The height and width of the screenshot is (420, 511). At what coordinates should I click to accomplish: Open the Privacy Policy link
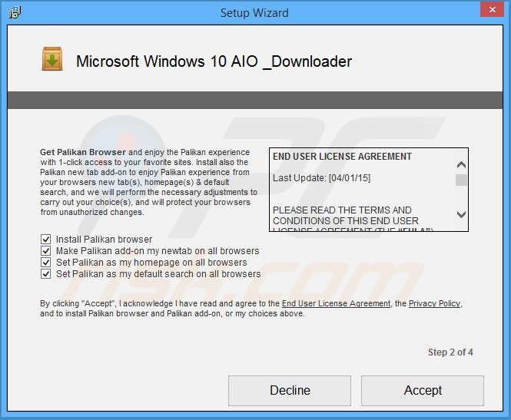434,303
